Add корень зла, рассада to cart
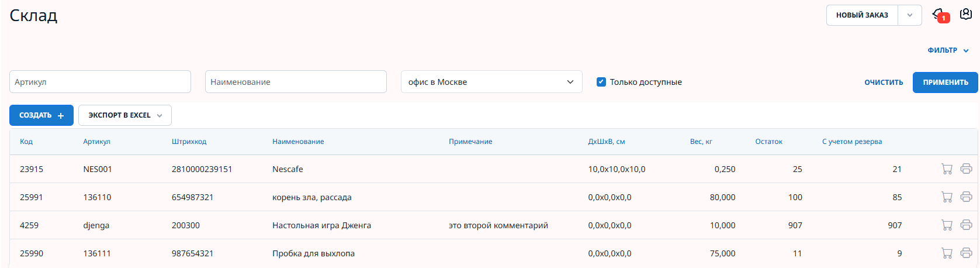The width and height of the screenshot is (980, 268). point(947,197)
